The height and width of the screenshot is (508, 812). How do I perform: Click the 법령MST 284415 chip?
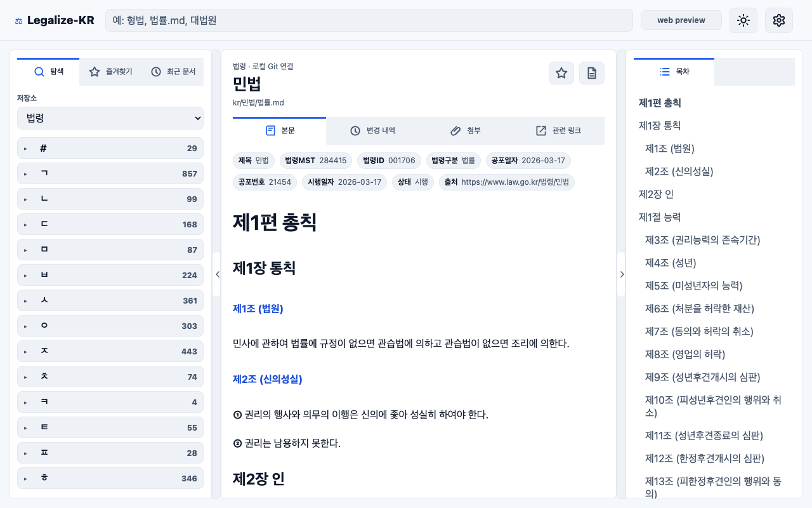point(316,161)
